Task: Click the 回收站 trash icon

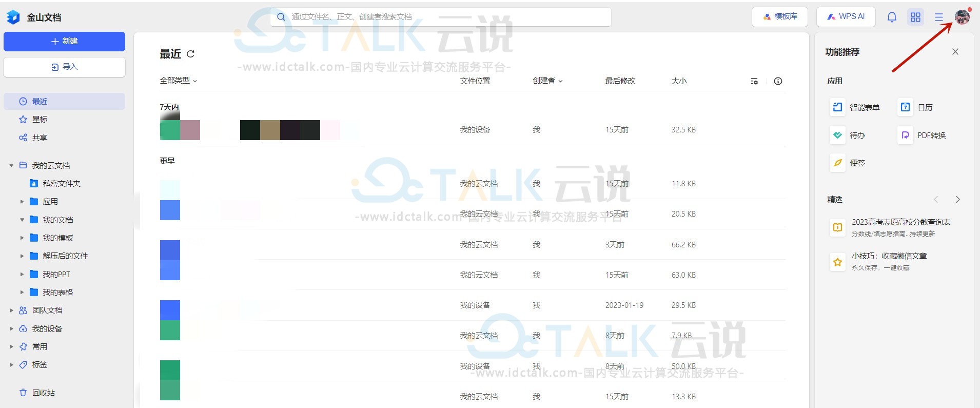Action: (23, 393)
